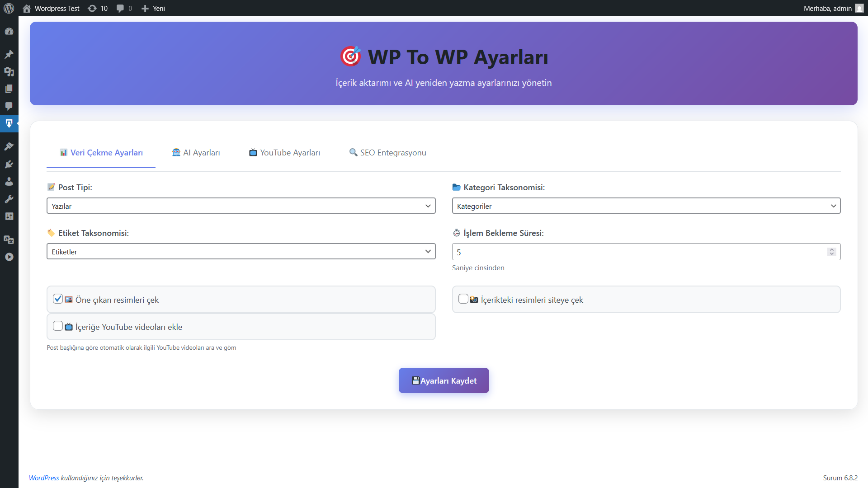Open the Post Tipi dropdown

point(241,206)
